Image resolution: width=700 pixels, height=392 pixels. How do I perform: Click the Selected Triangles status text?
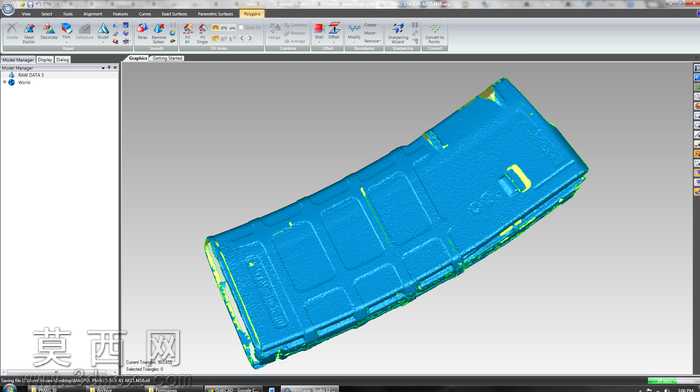point(145,369)
